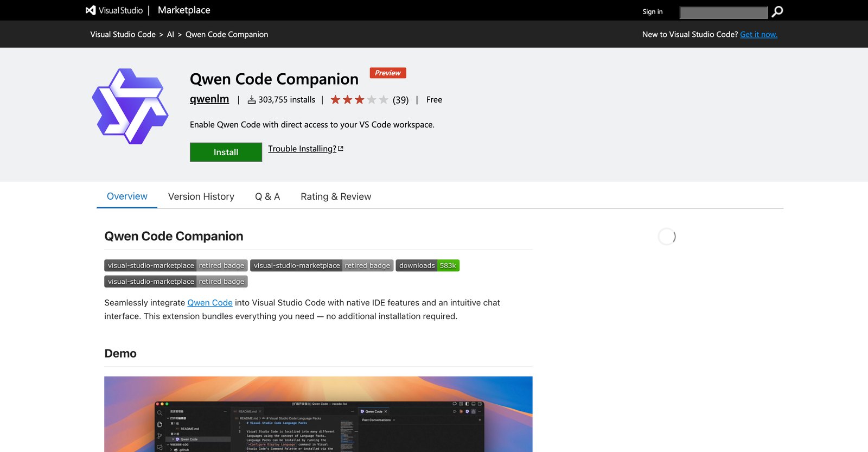The width and height of the screenshot is (868, 452).
Task: Click the Free price label
Action: click(434, 100)
